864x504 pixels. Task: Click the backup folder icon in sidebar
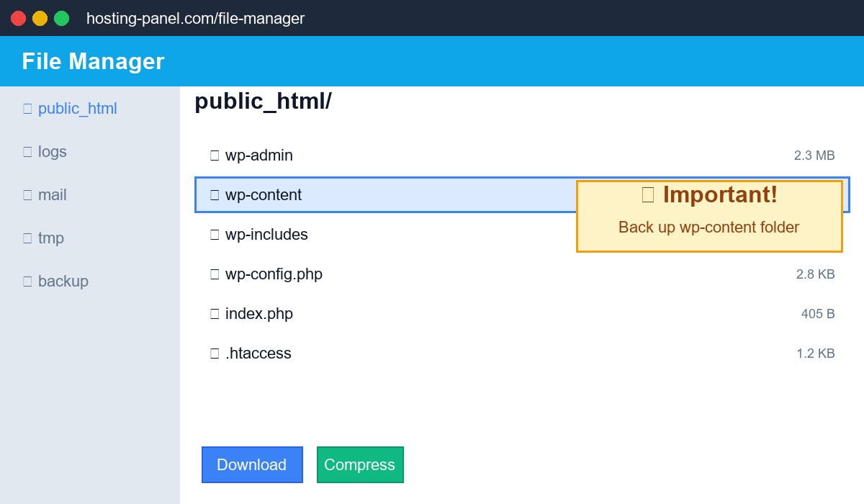pos(27,281)
